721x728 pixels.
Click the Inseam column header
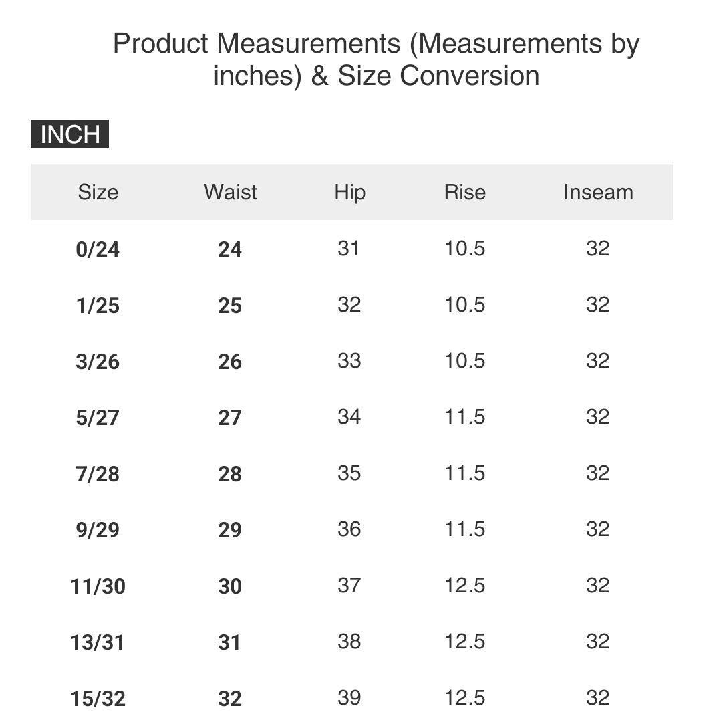click(x=598, y=193)
